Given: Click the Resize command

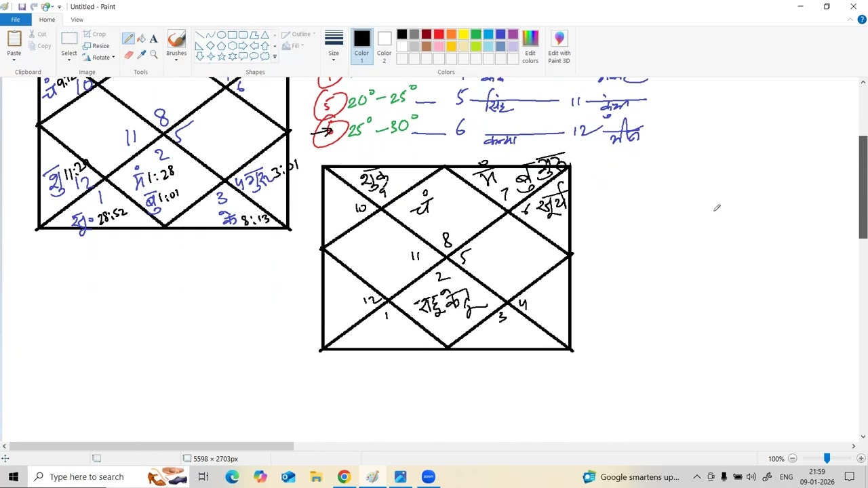Looking at the screenshot, I should (x=96, y=45).
